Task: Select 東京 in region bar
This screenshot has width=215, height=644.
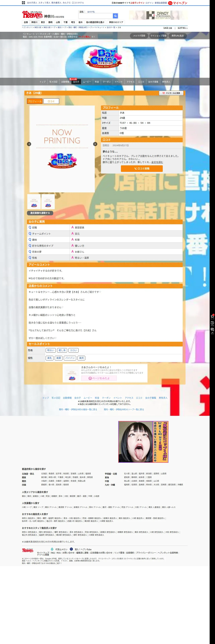Action: coord(43,22)
